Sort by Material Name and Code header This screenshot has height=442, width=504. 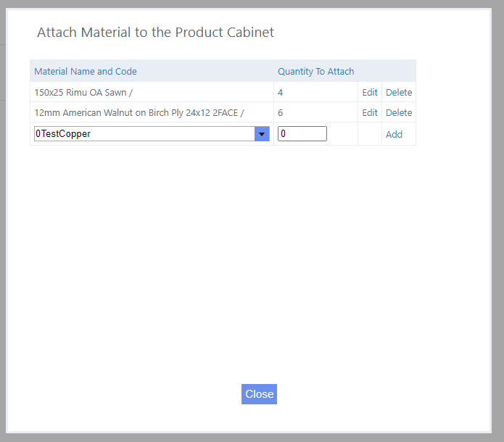86,72
